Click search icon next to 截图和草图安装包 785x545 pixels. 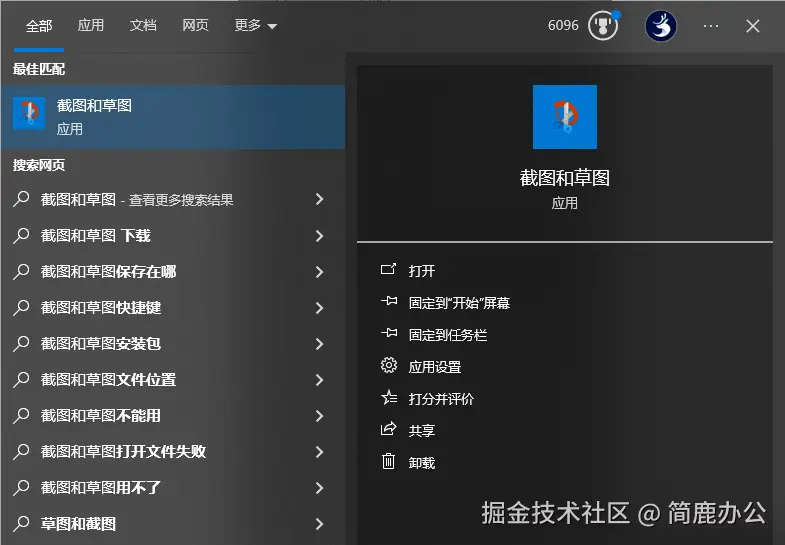(21, 343)
